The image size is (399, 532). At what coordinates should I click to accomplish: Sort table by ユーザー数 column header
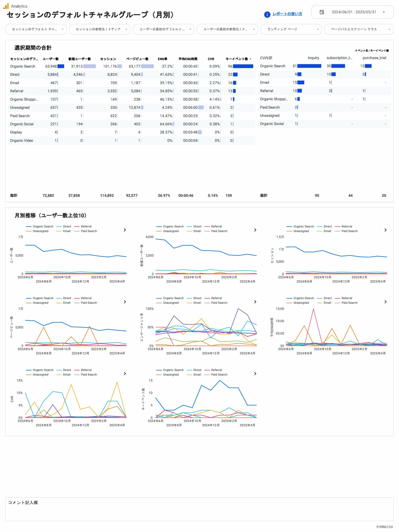click(x=50, y=59)
